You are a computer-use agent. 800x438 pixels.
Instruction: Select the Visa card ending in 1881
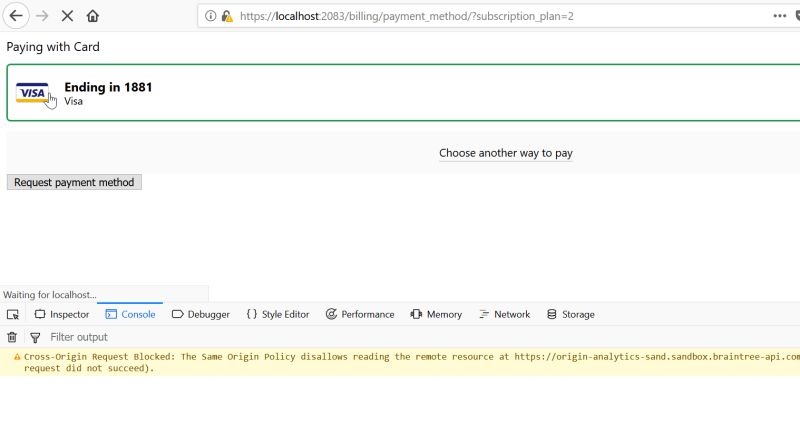point(403,92)
